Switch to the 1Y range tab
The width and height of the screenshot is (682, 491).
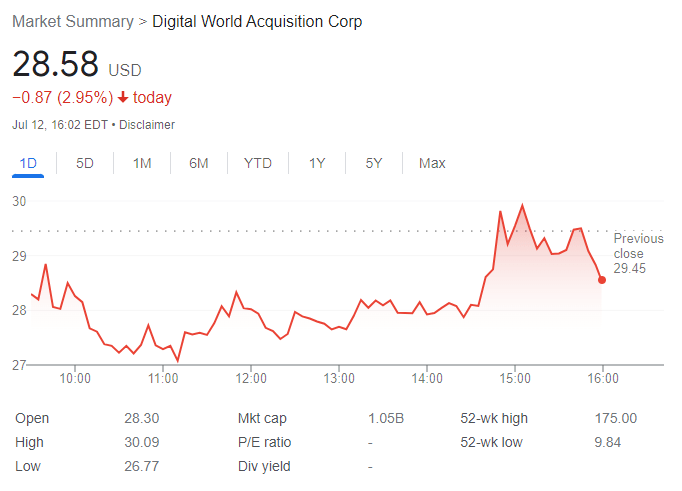[x=317, y=163]
